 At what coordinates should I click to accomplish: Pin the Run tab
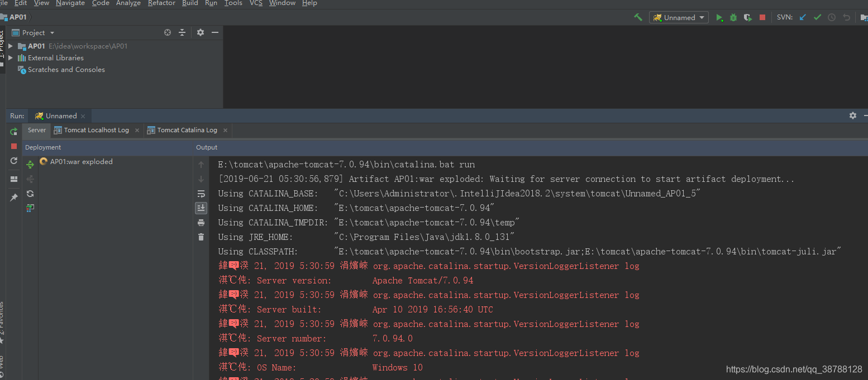(14, 198)
